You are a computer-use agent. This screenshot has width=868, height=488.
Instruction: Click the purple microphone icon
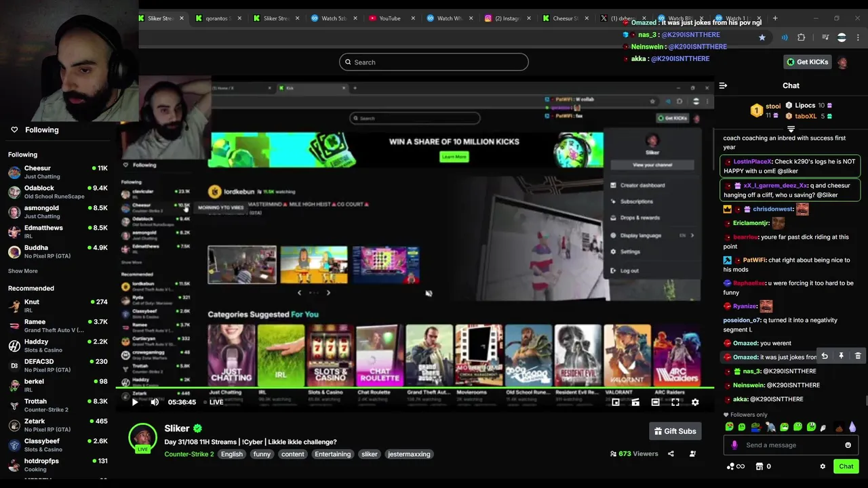(x=734, y=445)
